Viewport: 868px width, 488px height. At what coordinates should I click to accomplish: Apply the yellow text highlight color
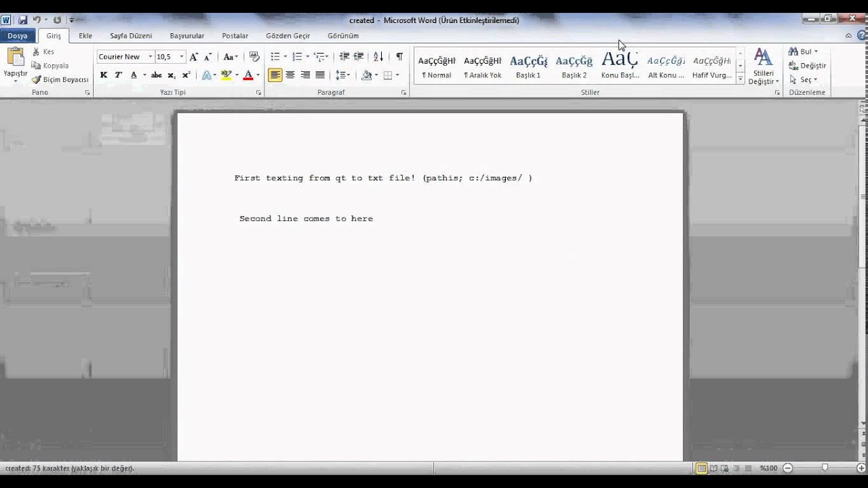pyautogui.click(x=226, y=75)
